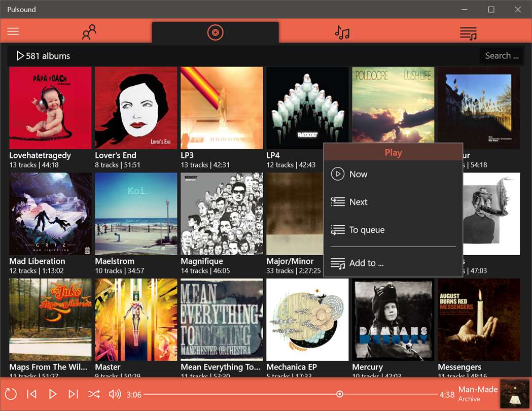The image size is (532, 411).
Task: Click the '13 tracks | 42:31' LP3 info
Action: coord(205,165)
